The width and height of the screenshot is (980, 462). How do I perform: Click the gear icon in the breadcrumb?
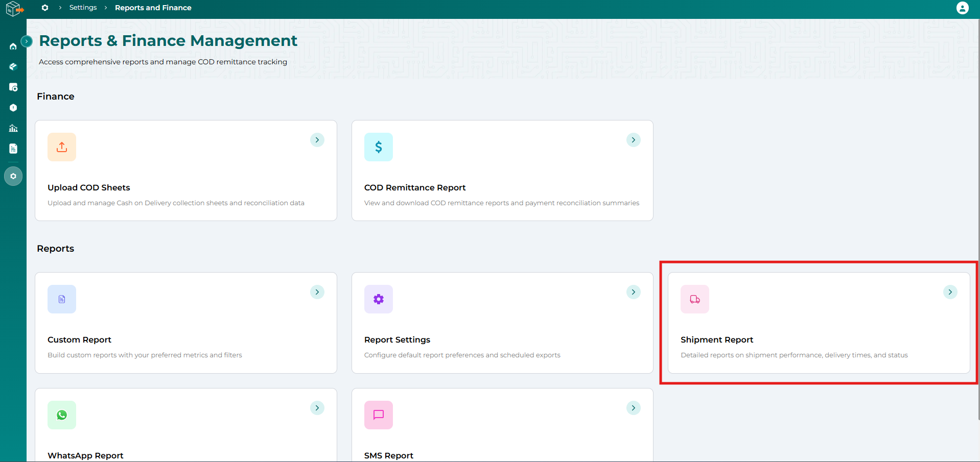[45, 8]
